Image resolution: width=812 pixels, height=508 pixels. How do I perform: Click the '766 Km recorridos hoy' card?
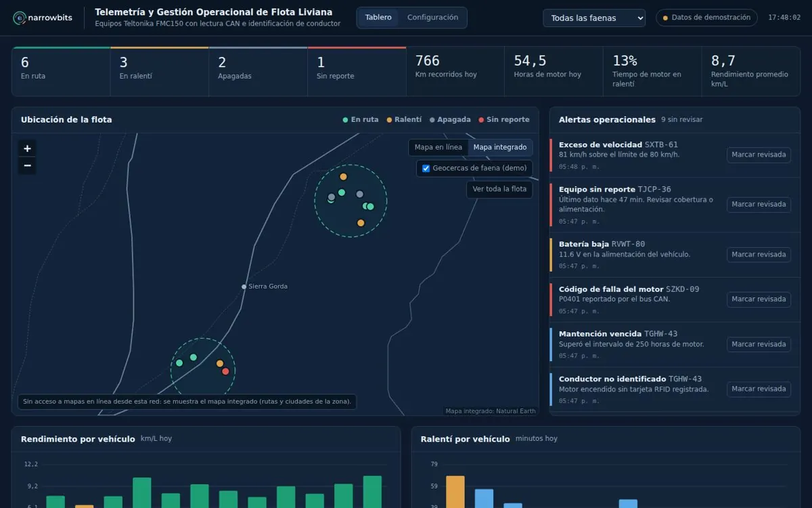pos(455,71)
